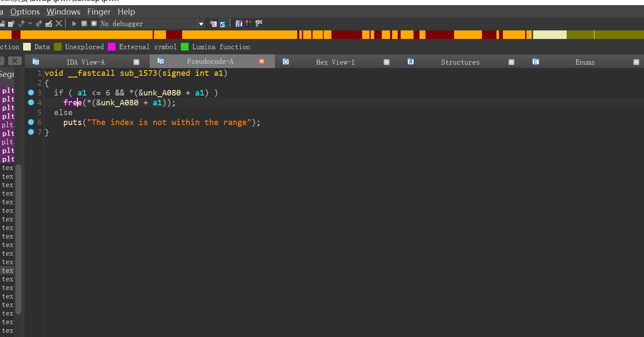Click the Enums tab icon
The height and width of the screenshot is (337, 644).
pyautogui.click(x=535, y=62)
